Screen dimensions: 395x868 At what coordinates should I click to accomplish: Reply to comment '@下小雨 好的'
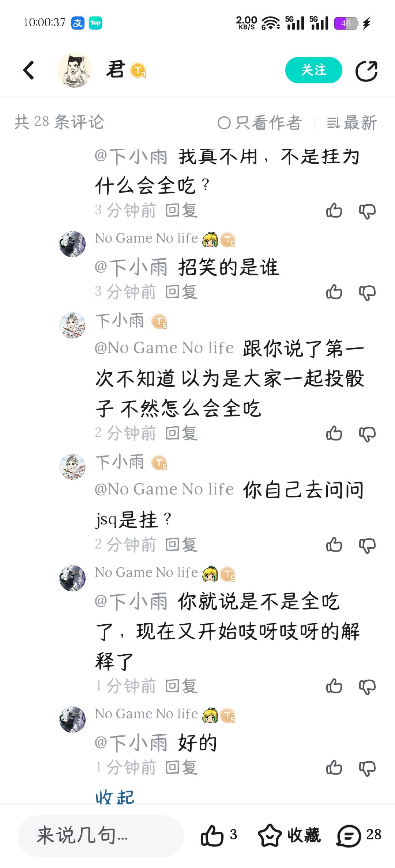181,767
